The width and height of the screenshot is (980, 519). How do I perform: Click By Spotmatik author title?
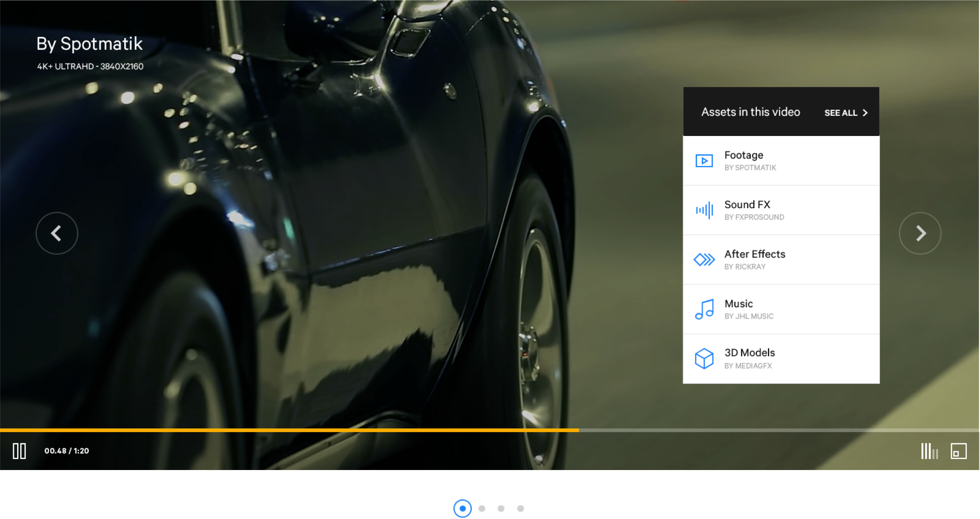90,44
